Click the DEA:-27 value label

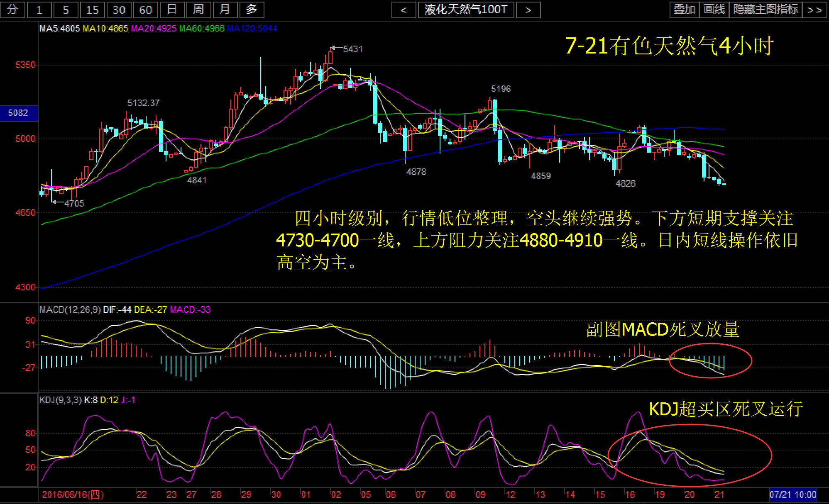(150, 310)
